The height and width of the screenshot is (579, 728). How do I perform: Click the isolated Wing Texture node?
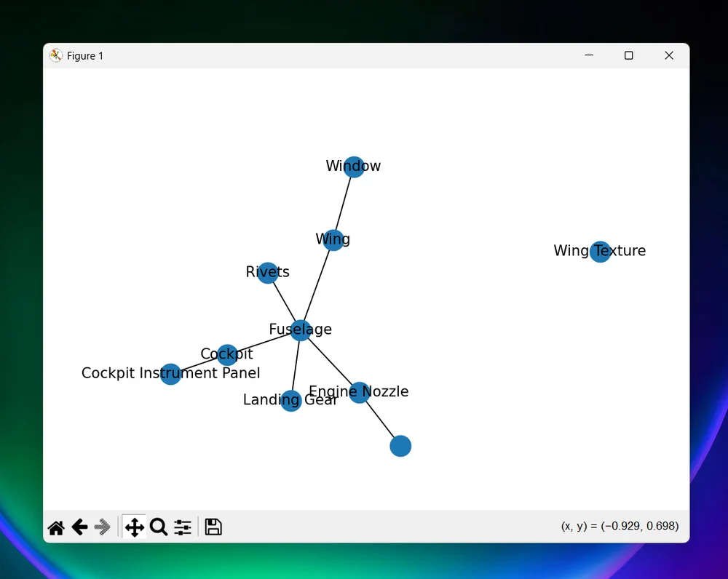point(600,252)
